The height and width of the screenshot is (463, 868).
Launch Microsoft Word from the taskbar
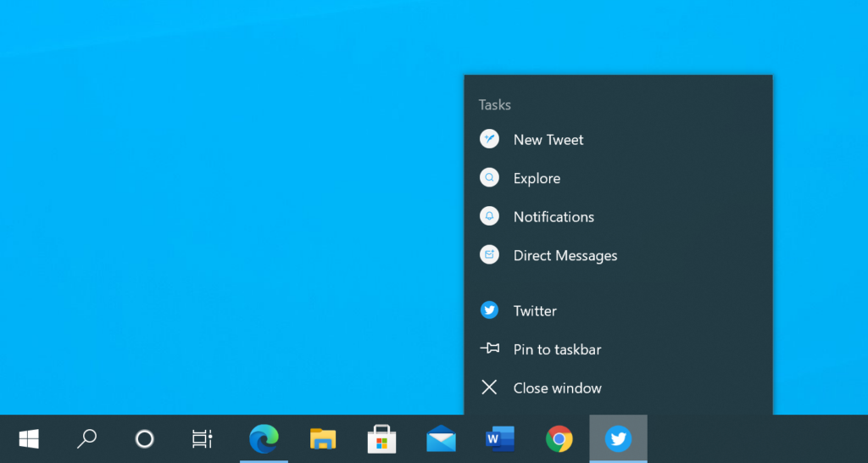(x=500, y=439)
